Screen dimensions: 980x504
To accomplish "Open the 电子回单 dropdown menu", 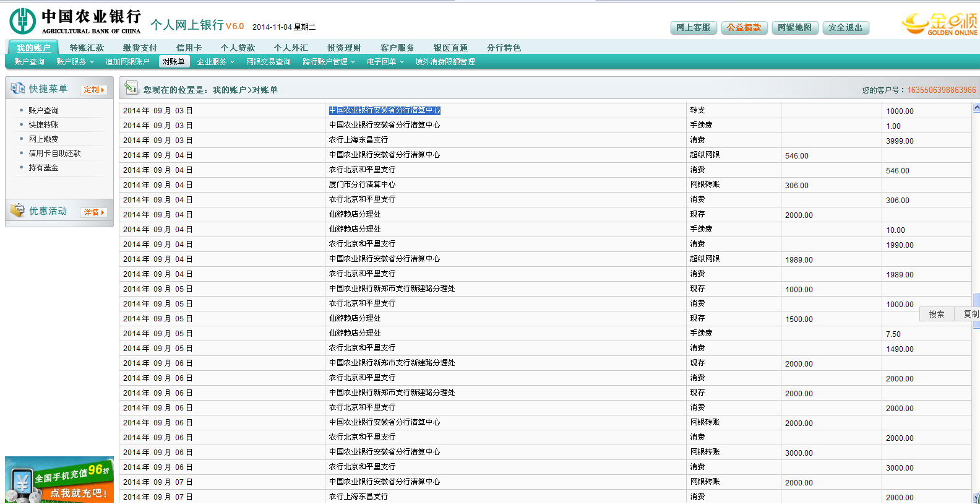I will [x=385, y=62].
